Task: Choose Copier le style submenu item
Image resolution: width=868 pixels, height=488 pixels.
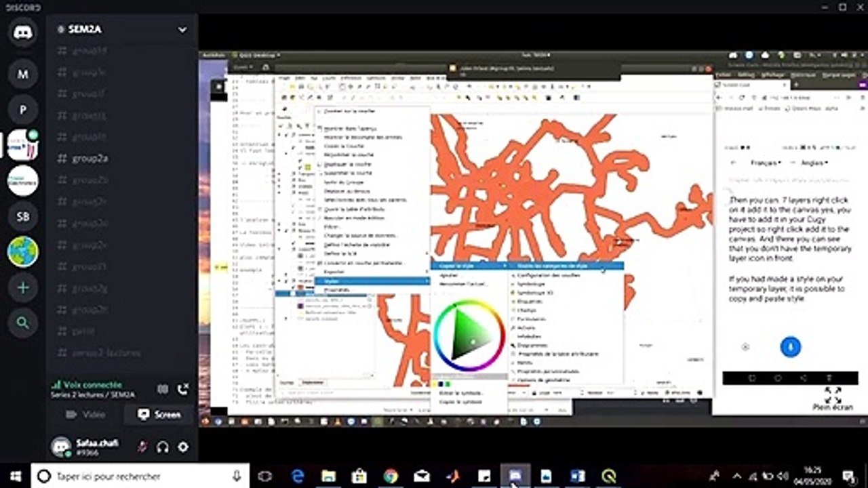Action: (470, 266)
